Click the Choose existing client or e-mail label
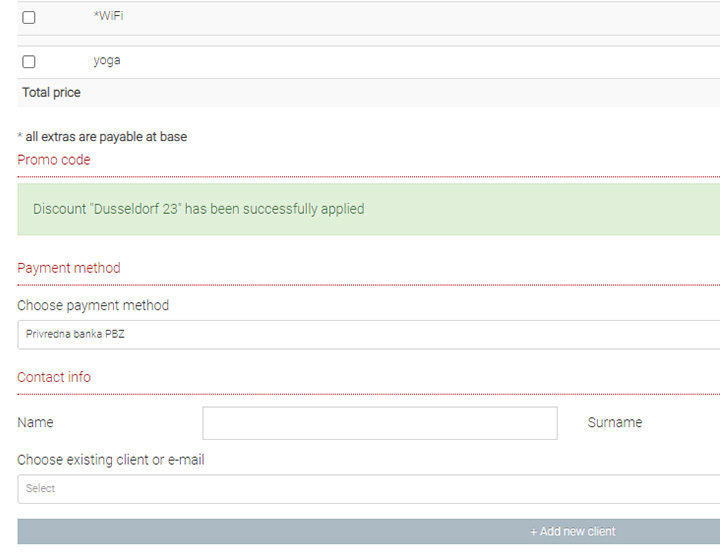 coord(111,460)
